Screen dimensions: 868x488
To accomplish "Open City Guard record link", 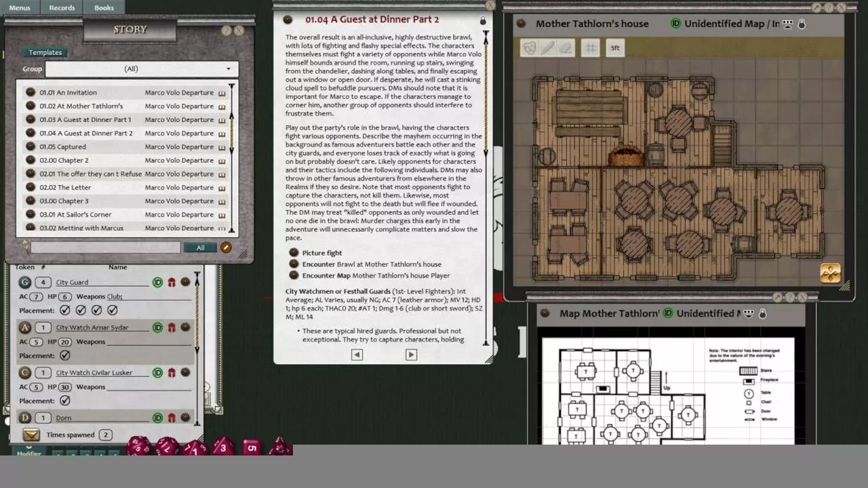I will [185, 282].
